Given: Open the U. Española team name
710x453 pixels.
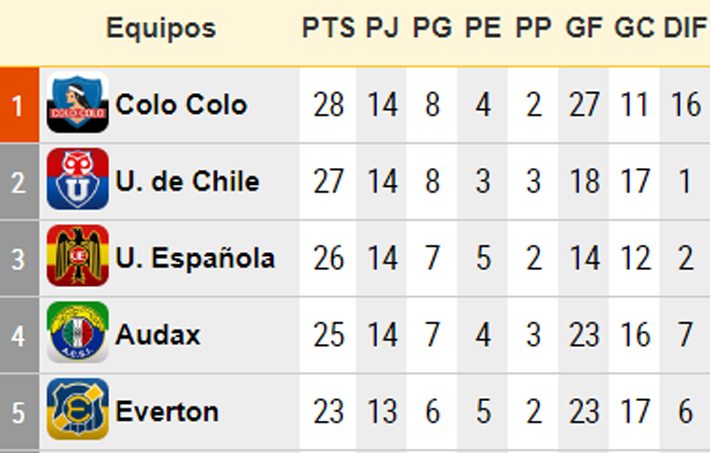Looking at the screenshot, I should point(195,258).
